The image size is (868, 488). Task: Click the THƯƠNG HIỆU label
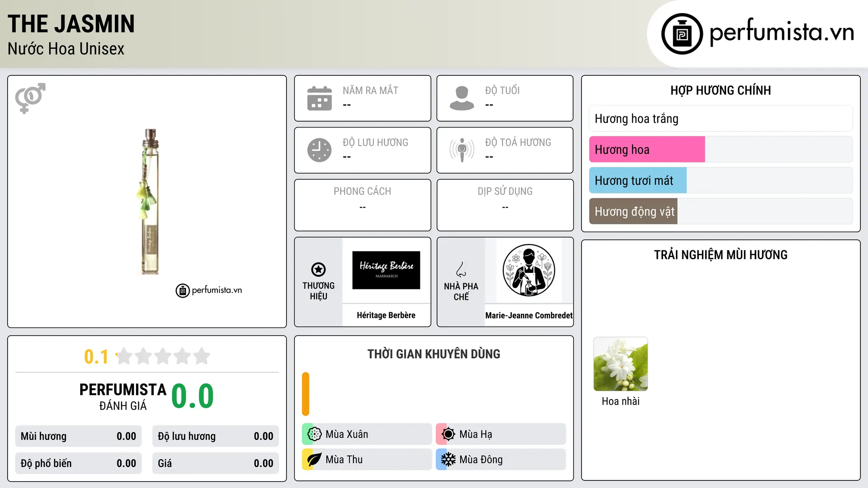click(x=318, y=291)
